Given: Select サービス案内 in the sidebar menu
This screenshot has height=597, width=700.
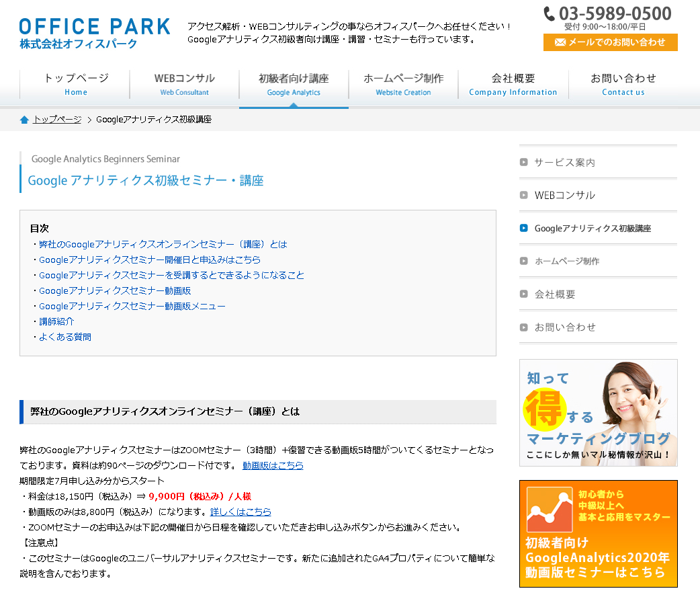Looking at the screenshot, I should (598, 162).
